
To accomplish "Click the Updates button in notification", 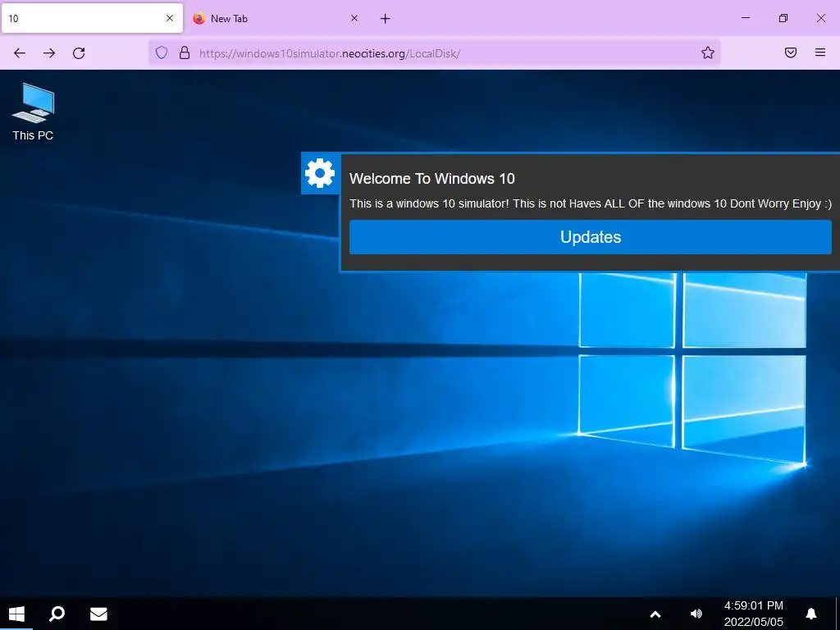I will tap(591, 237).
